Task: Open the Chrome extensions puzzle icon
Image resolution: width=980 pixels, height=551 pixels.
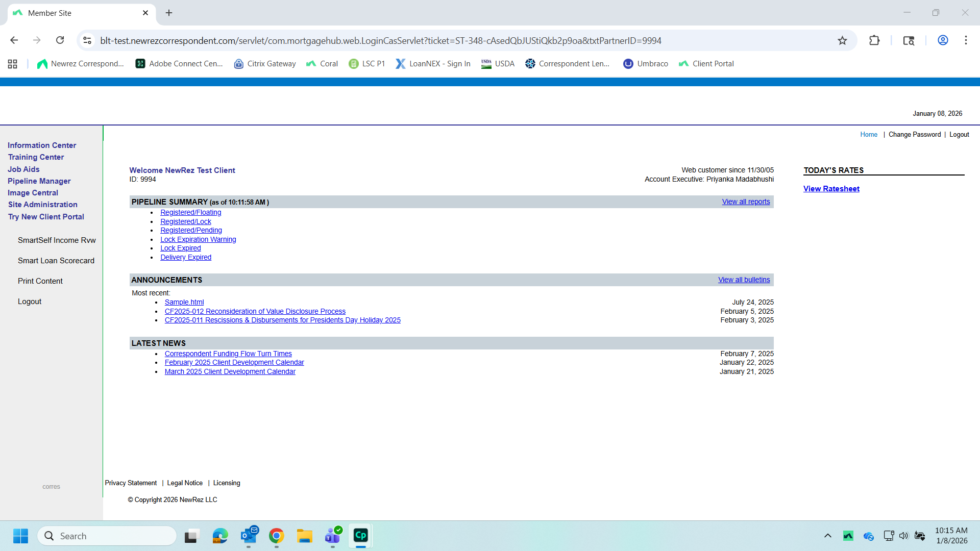Action: (x=874, y=40)
